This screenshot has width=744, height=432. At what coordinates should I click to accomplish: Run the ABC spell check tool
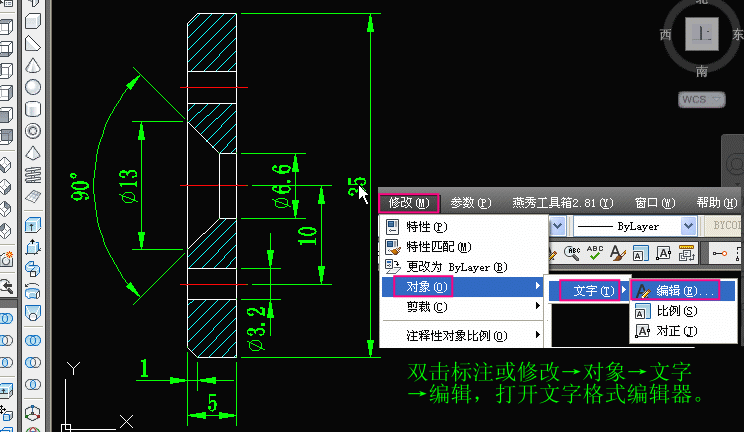tap(595, 253)
